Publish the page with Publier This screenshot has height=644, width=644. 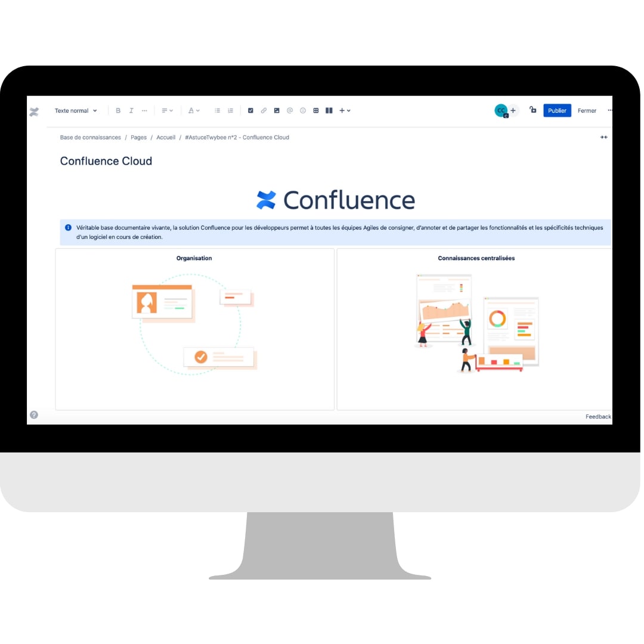point(557,111)
